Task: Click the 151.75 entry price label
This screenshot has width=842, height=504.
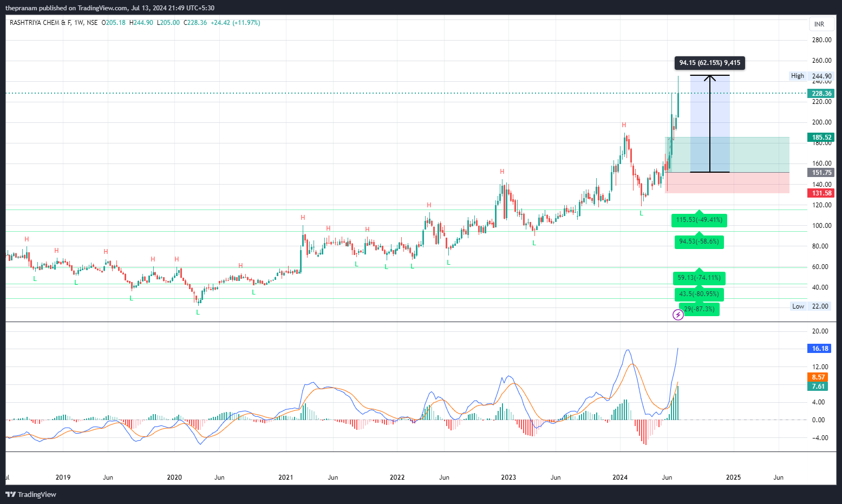Action: pos(821,173)
